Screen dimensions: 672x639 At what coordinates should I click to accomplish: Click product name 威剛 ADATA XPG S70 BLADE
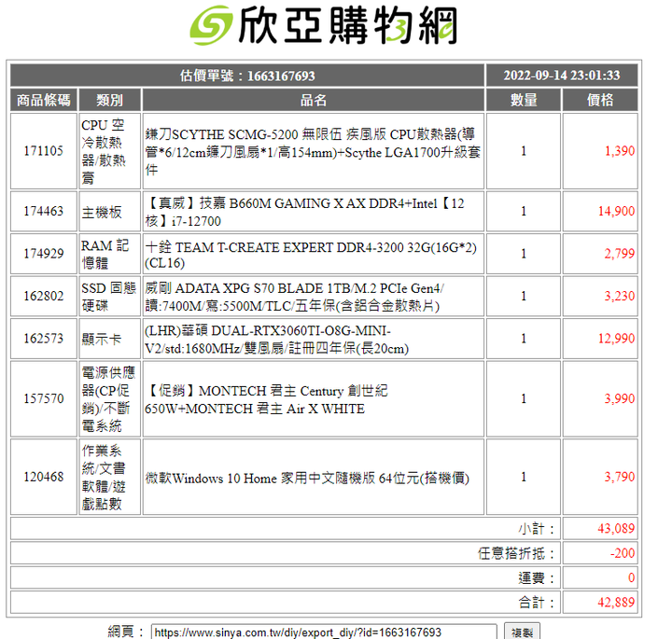point(294,297)
